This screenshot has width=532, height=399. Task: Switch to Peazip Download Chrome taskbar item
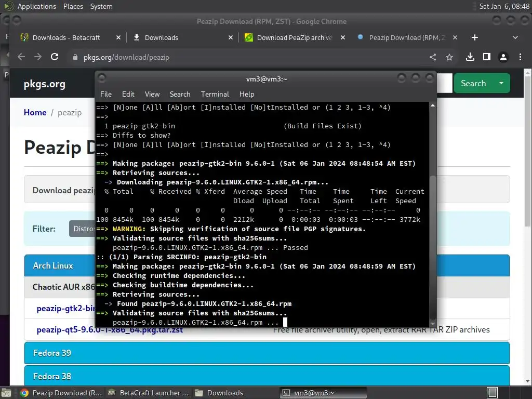point(61,393)
